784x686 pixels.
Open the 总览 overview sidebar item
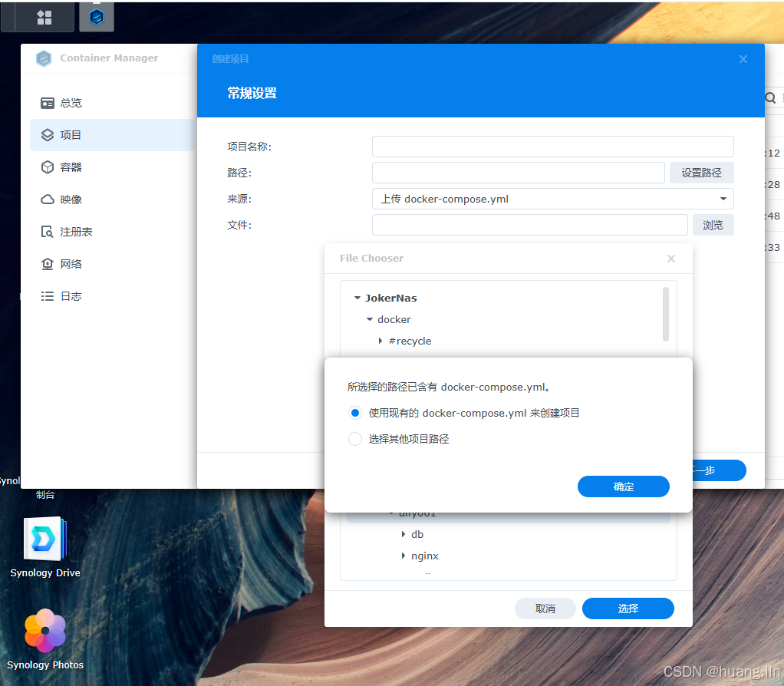click(112, 103)
